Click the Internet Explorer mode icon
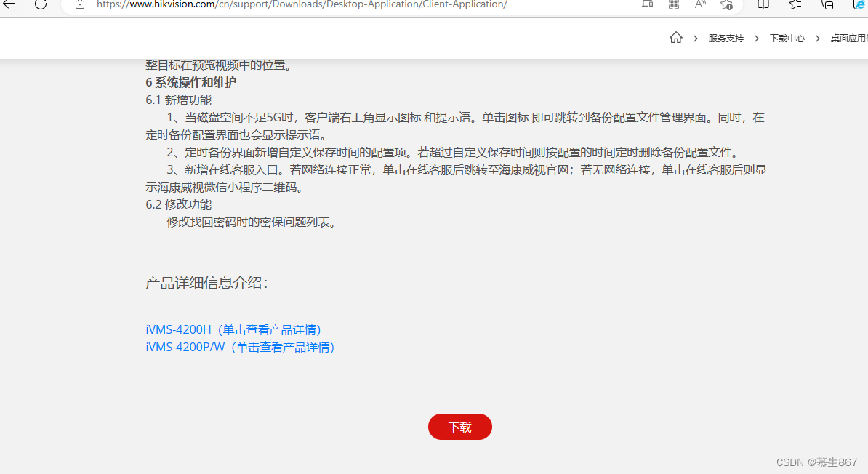This screenshot has width=868, height=474. coord(860,4)
